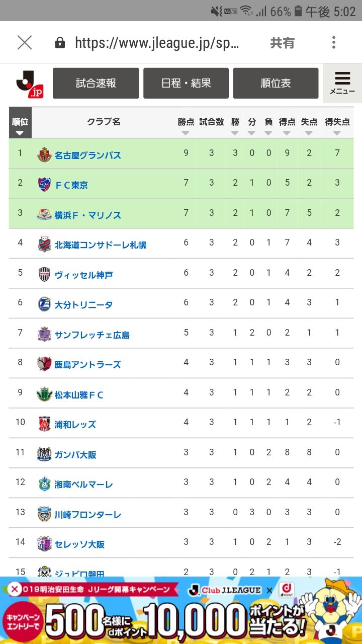Tap the Kashima Antlers club crest
362x644 pixels.
(x=44, y=364)
